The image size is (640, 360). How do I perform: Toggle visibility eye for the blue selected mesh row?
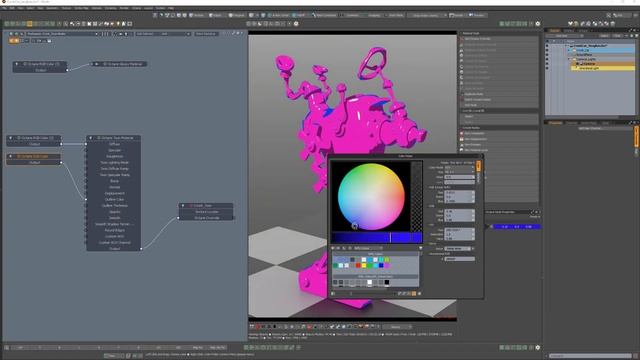547,50
